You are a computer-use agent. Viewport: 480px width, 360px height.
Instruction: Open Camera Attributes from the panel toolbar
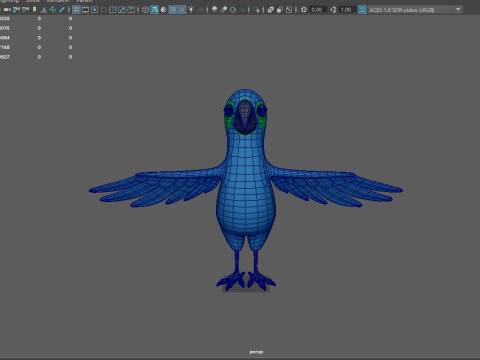point(25,10)
